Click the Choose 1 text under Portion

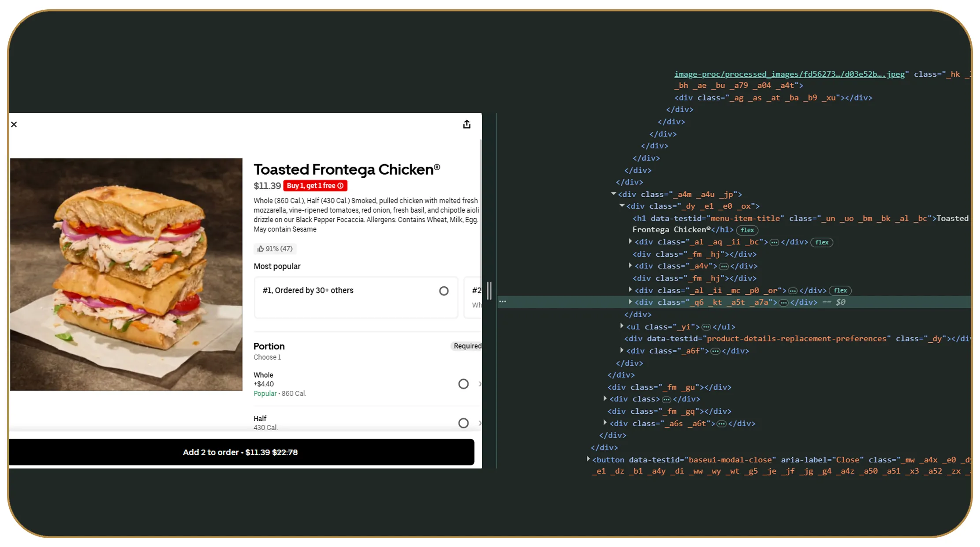[267, 357]
